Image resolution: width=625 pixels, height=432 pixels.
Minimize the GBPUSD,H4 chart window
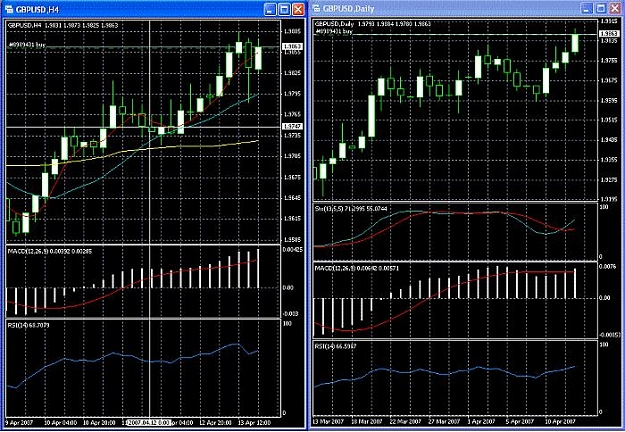[271, 10]
